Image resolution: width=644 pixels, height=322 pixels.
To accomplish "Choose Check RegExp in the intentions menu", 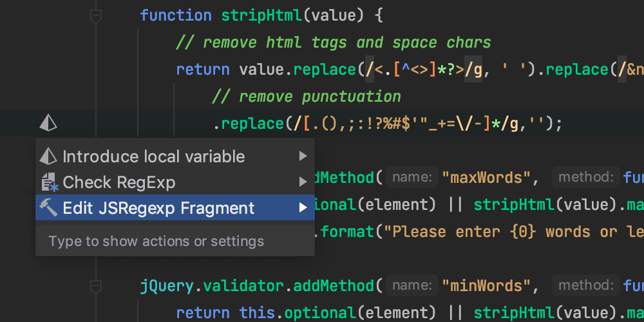I will (x=119, y=182).
